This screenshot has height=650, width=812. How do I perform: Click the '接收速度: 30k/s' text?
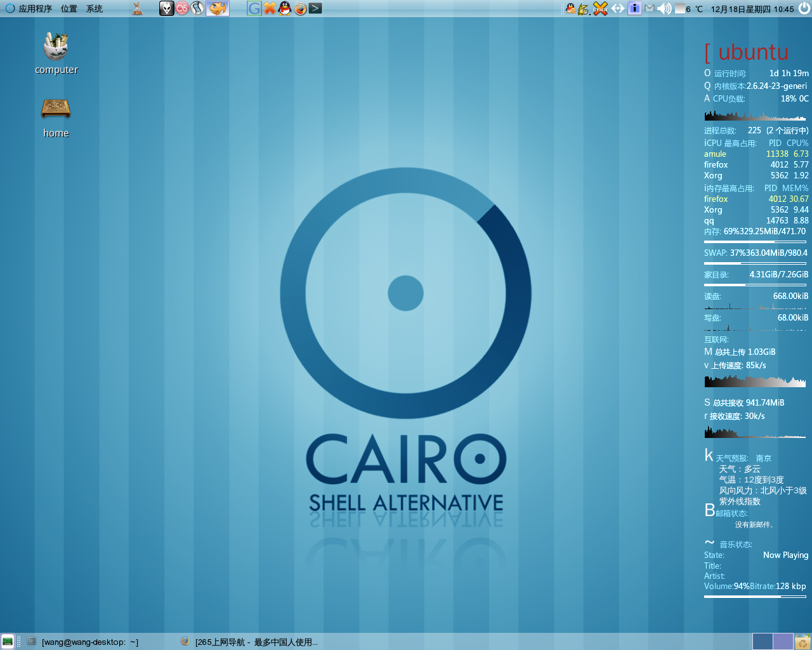click(x=737, y=416)
